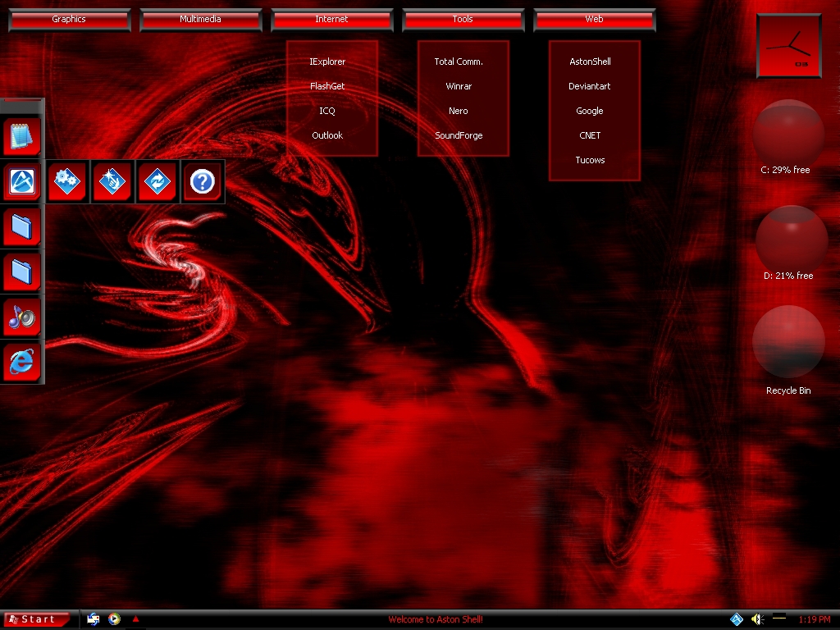
Task: Open the Deviantart link
Action: pyautogui.click(x=590, y=86)
